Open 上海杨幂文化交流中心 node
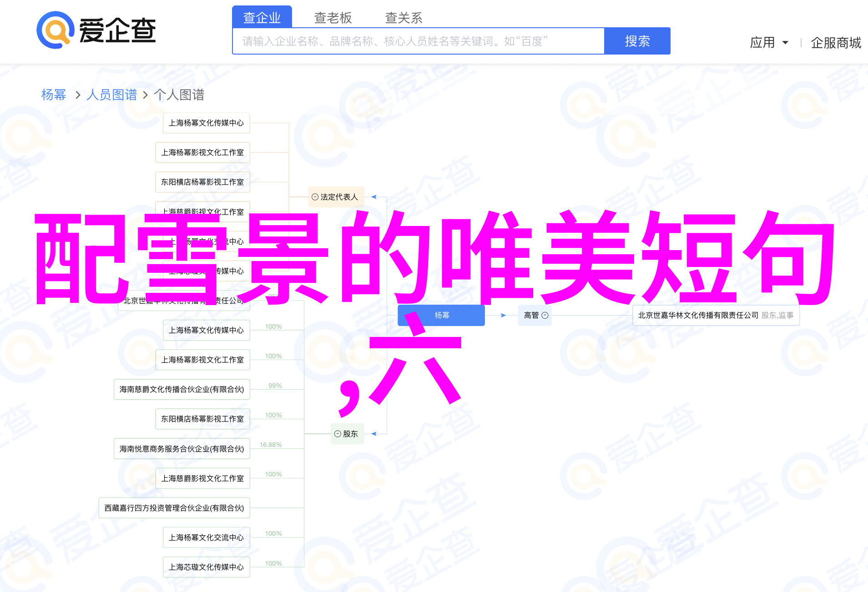Screen dimensions: 868x592 [x=207, y=537]
